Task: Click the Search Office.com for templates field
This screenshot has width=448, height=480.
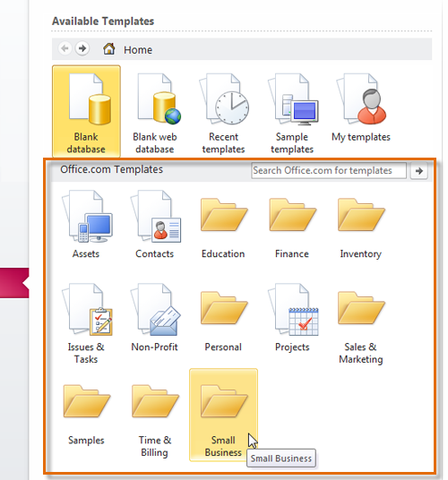Action: point(329,170)
